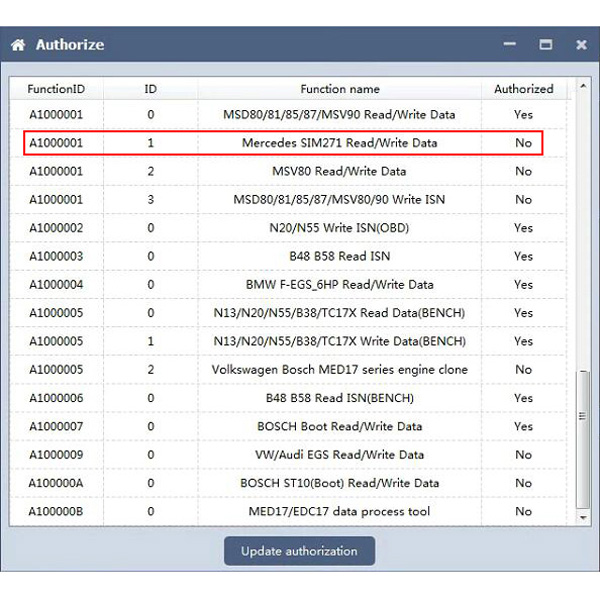Click FunctionID cell A1000002
Screen dimensions: 600x600
[56, 228]
